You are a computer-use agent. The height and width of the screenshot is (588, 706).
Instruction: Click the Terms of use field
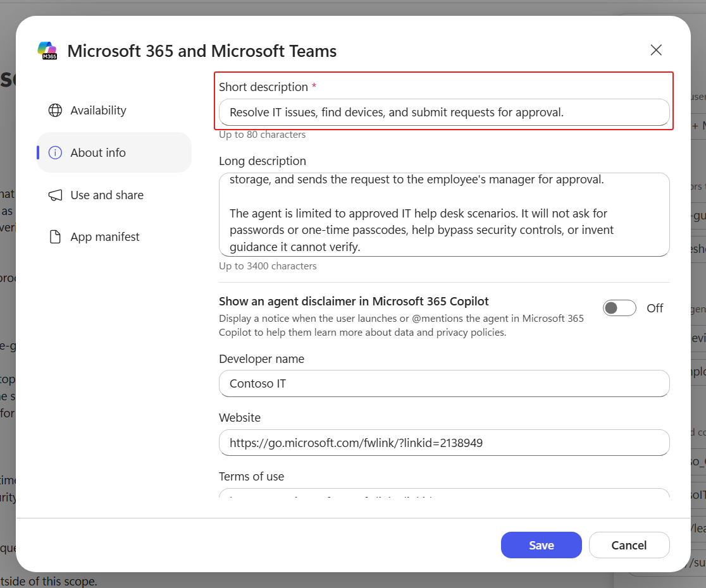(x=444, y=493)
